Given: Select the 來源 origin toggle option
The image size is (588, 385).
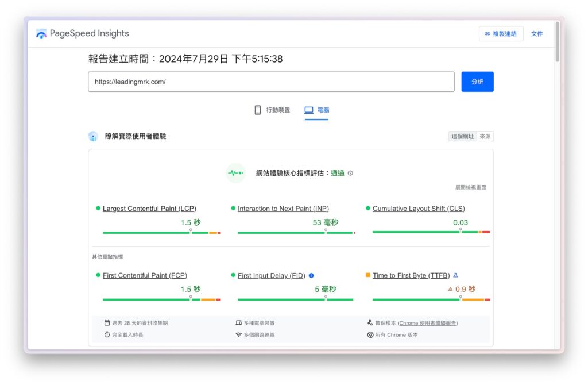Looking at the screenshot, I should click(485, 136).
